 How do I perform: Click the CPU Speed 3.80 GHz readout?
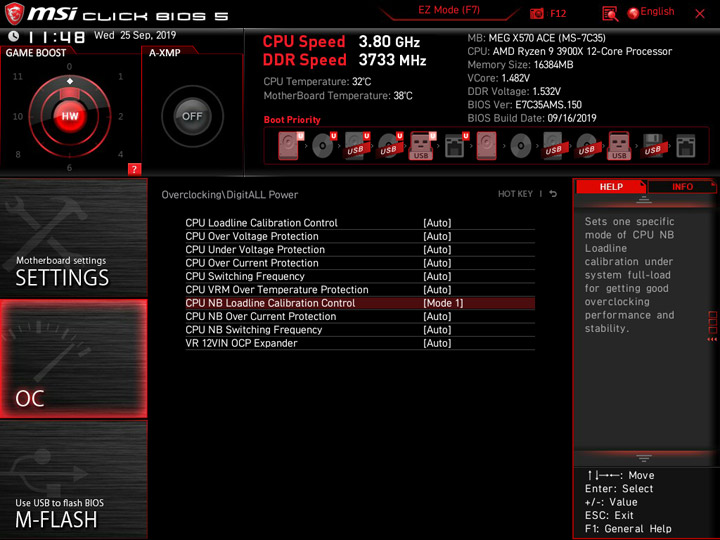[x=341, y=42]
